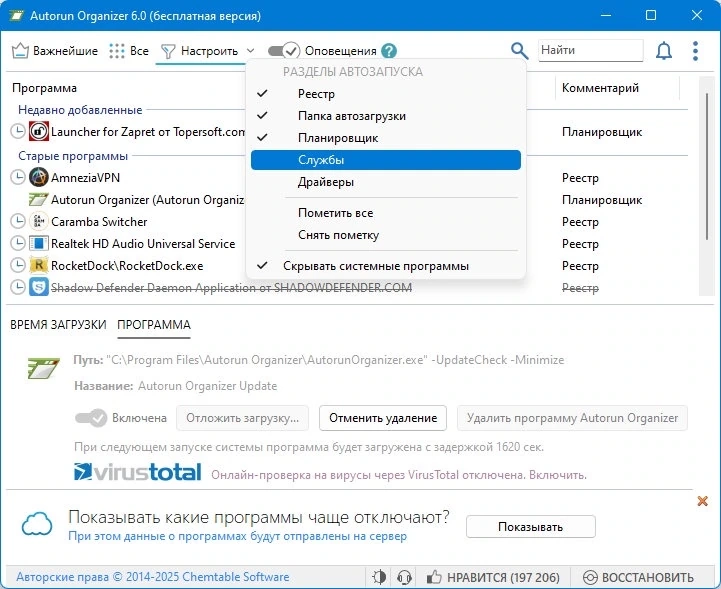Open the support headset icon
This screenshot has height=589, width=721.
[404, 577]
